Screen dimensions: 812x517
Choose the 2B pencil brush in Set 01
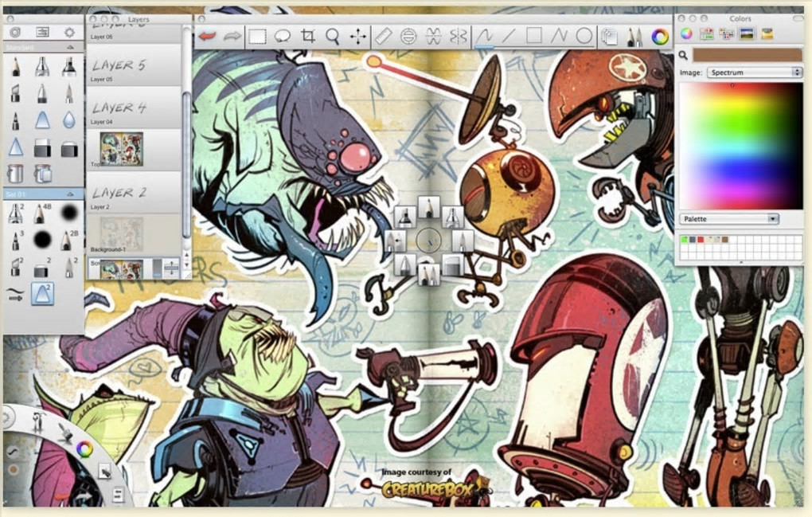tap(68, 241)
